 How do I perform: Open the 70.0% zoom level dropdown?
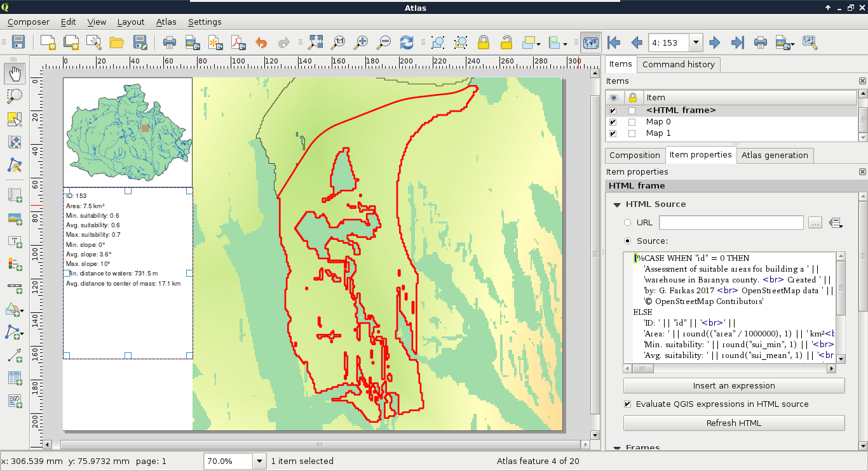pos(260,461)
